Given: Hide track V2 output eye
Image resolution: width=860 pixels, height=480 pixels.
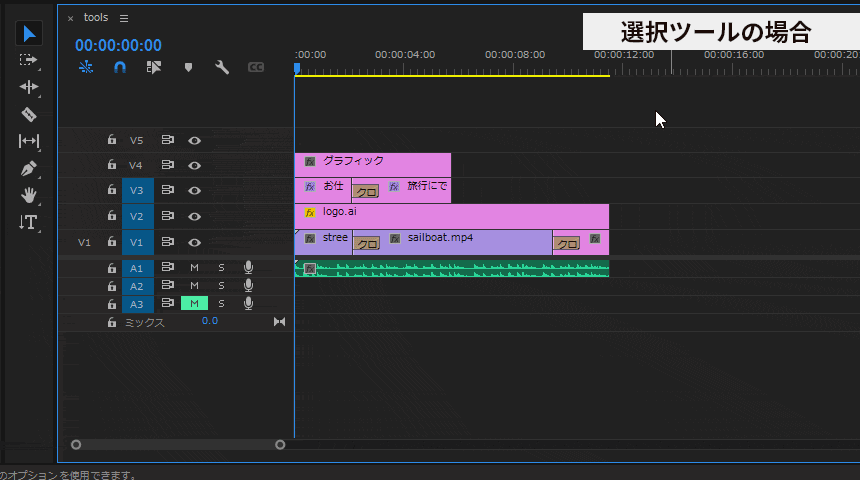Looking at the screenshot, I should 194,216.
